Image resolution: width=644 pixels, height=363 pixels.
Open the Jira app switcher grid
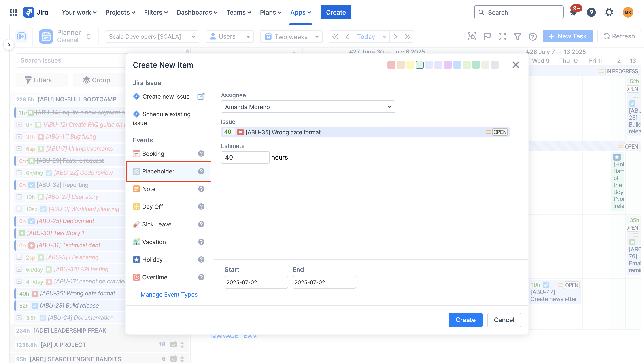[x=13, y=12]
